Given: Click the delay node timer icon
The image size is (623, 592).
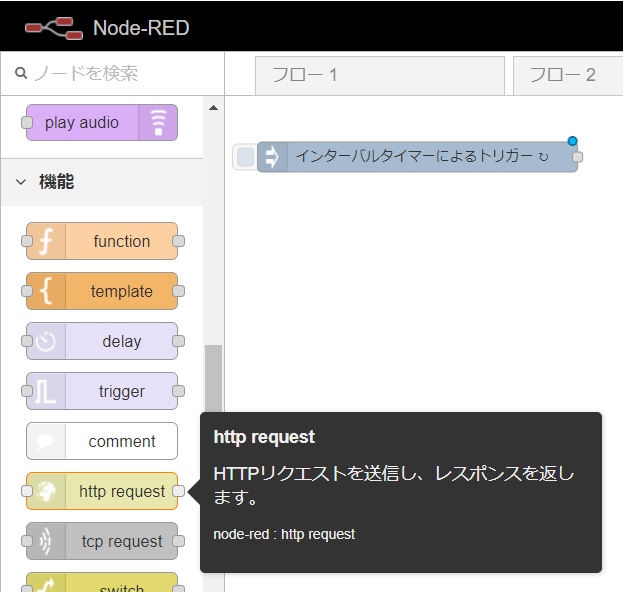Looking at the screenshot, I should point(46,341).
